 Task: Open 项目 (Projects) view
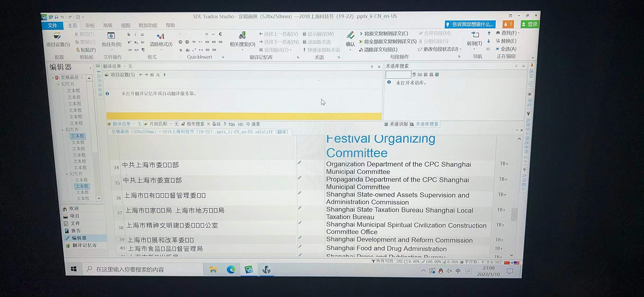[71, 216]
